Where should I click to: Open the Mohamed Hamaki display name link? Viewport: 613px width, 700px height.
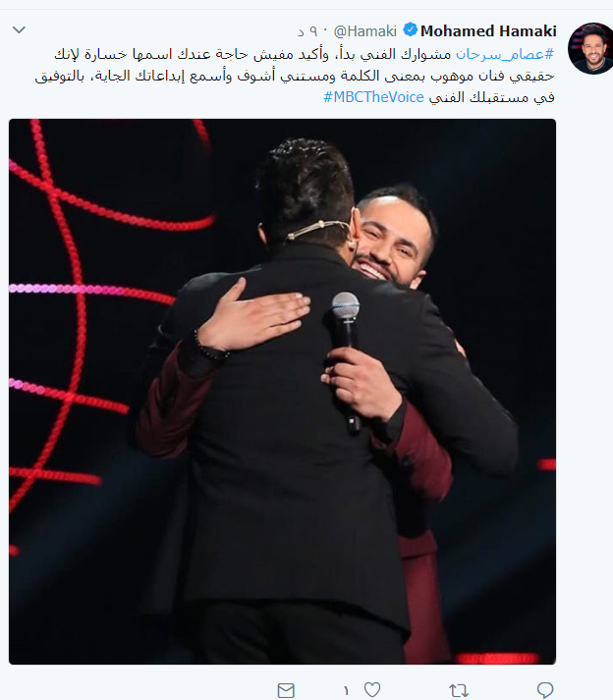pos(488,31)
